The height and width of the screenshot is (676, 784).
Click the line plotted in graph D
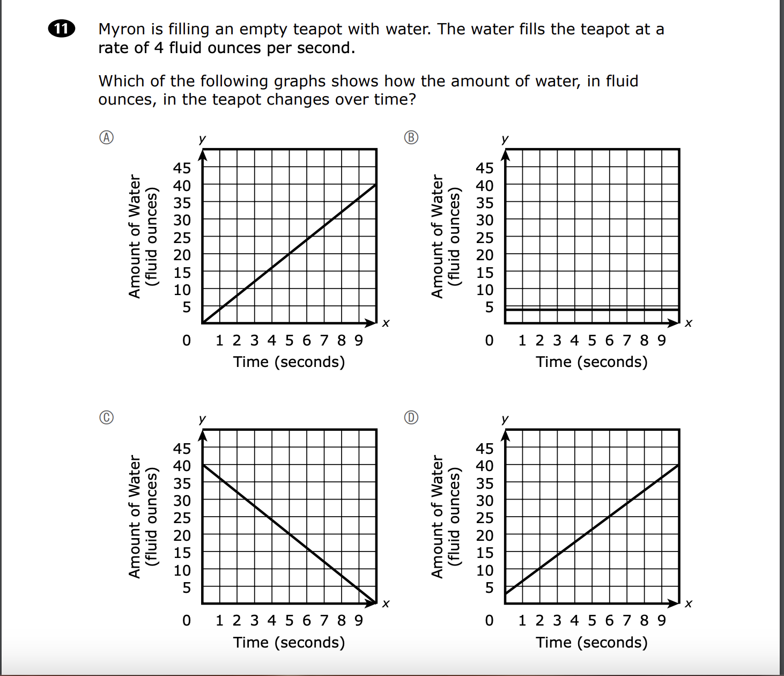pyautogui.click(x=592, y=529)
